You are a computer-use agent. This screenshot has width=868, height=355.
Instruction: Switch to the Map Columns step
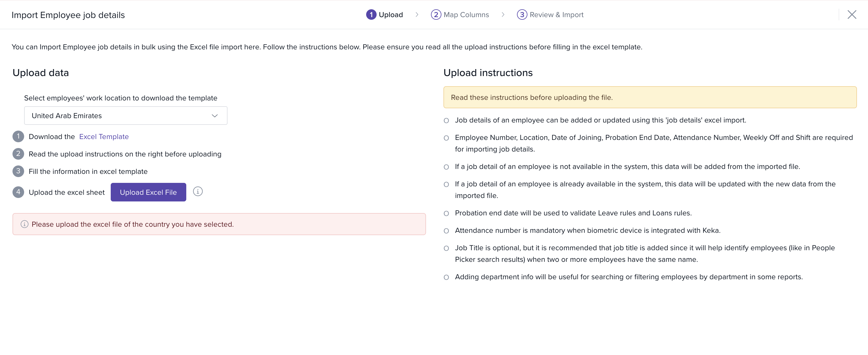pos(466,15)
